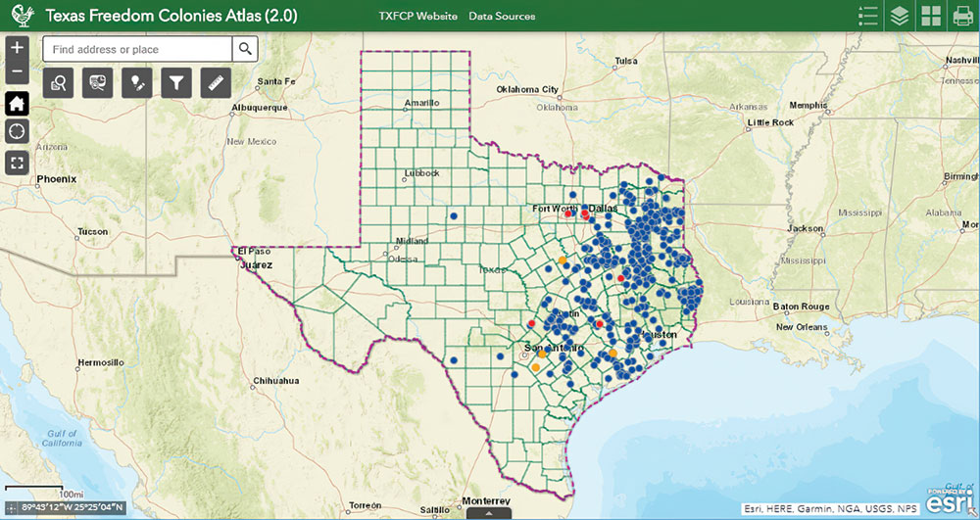Open the Print widget
Screen dimensions: 980x520
tap(962, 16)
